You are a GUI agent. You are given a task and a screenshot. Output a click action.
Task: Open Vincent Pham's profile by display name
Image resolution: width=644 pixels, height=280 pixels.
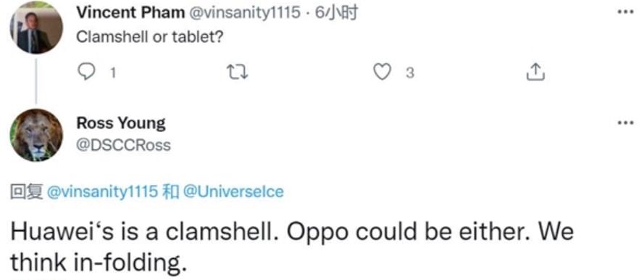click(x=130, y=13)
